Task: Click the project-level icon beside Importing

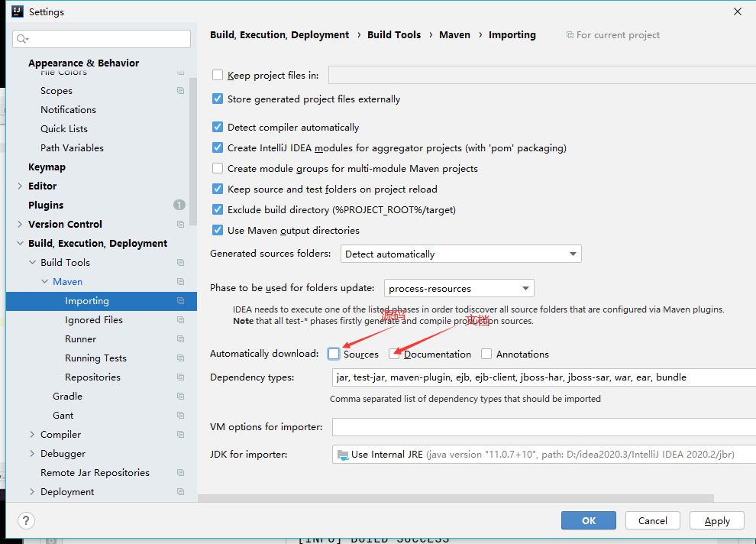Action: [181, 301]
